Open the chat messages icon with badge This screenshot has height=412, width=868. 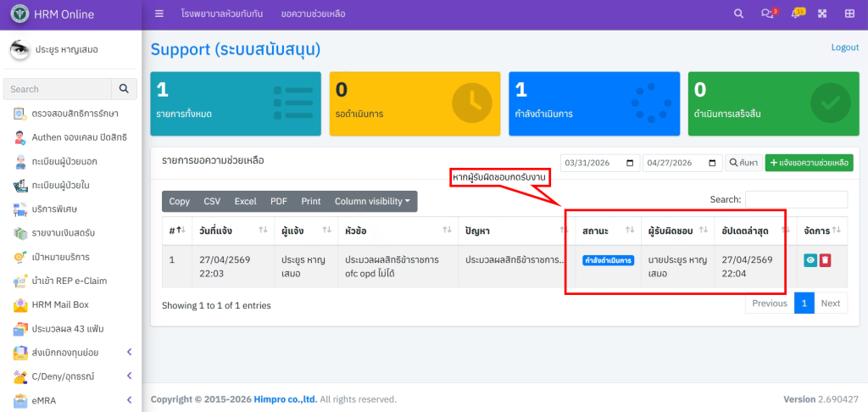pos(768,14)
